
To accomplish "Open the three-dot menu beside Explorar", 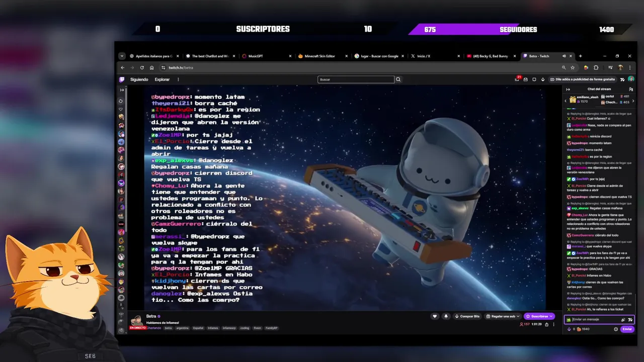I will tap(178, 79).
